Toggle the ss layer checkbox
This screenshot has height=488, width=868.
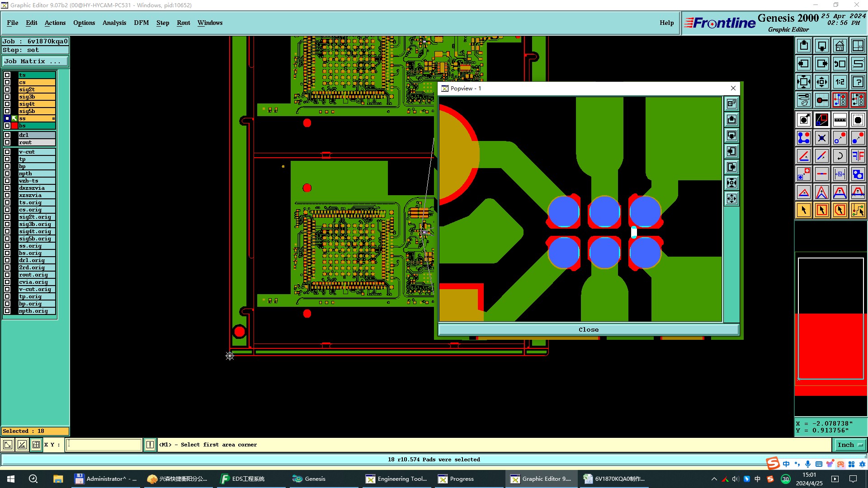[x=7, y=118]
